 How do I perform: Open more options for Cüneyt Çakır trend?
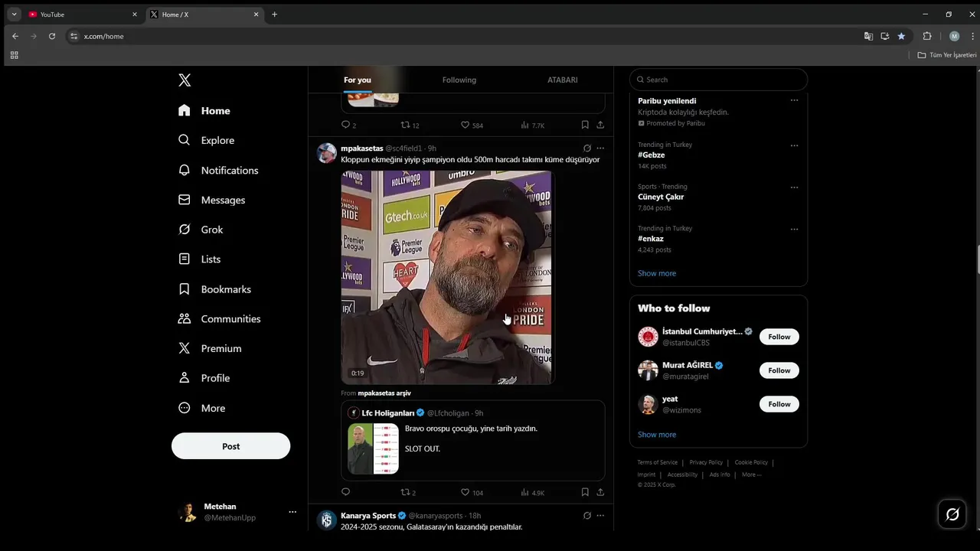pos(794,187)
